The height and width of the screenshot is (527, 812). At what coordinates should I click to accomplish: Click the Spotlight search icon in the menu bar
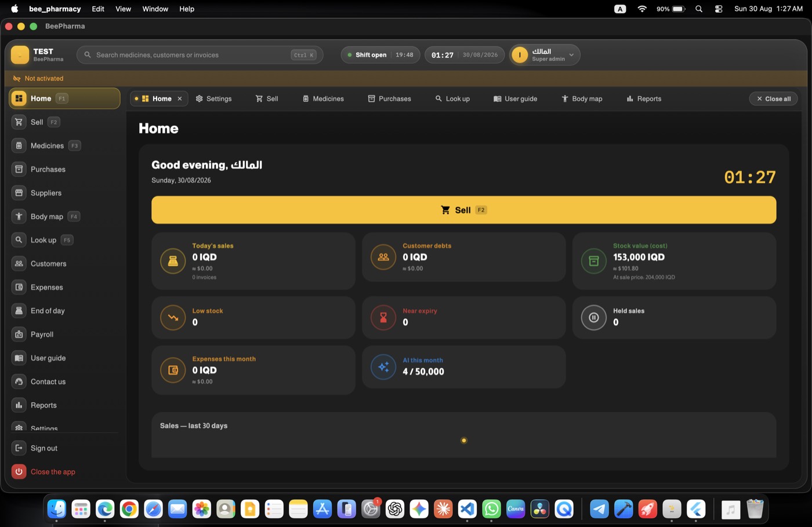click(699, 9)
